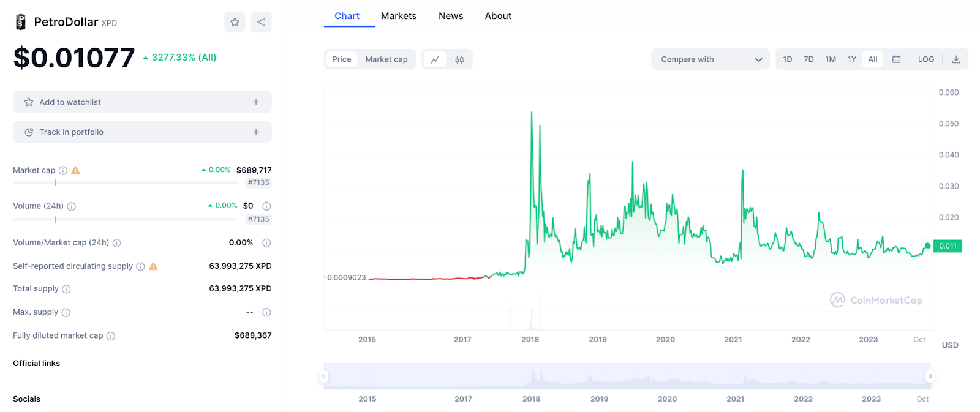
Task: Click the info icon beside the $0 volume value
Action: pos(266,206)
